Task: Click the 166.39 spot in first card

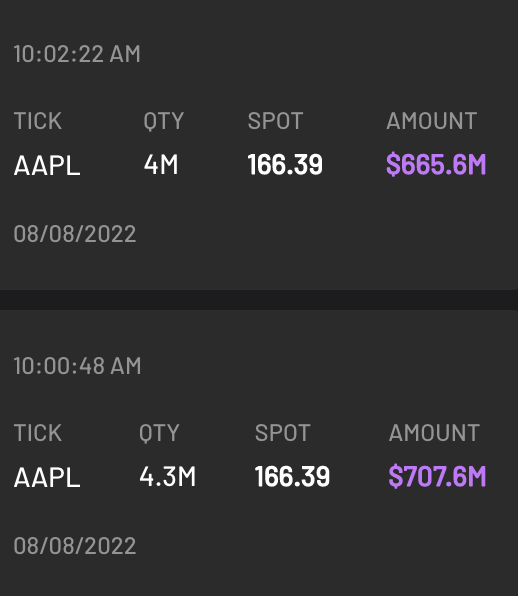Action: pyautogui.click(x=285, y=165)
